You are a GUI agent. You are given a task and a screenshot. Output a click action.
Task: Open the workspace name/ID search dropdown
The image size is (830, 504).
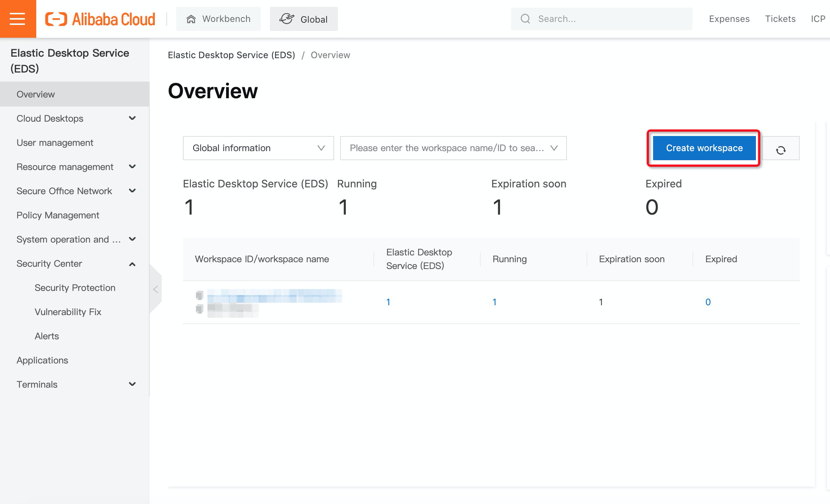(453, 148)
